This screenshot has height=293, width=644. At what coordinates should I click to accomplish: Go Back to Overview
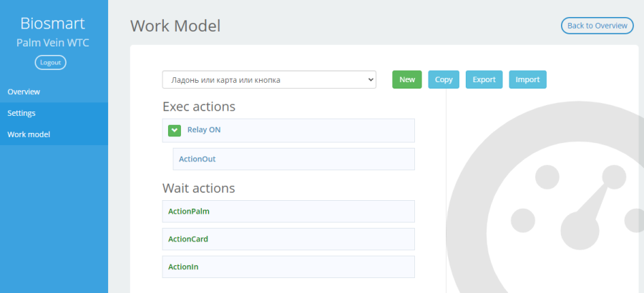tap(597, 26)
